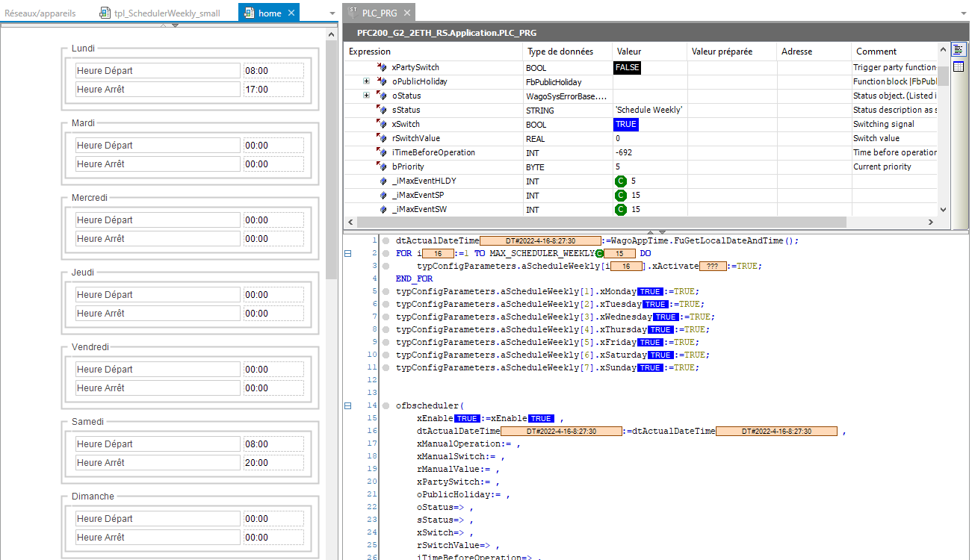Click Lundi Heure Départ time field
Viewport: 972px width, 560px height.
(x=273, y=71)
